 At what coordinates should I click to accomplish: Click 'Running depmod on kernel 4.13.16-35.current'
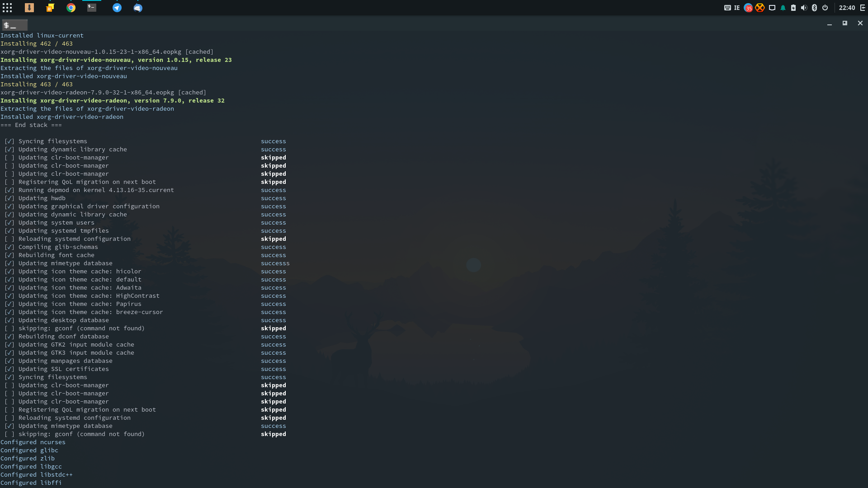(x=96, y=190)
